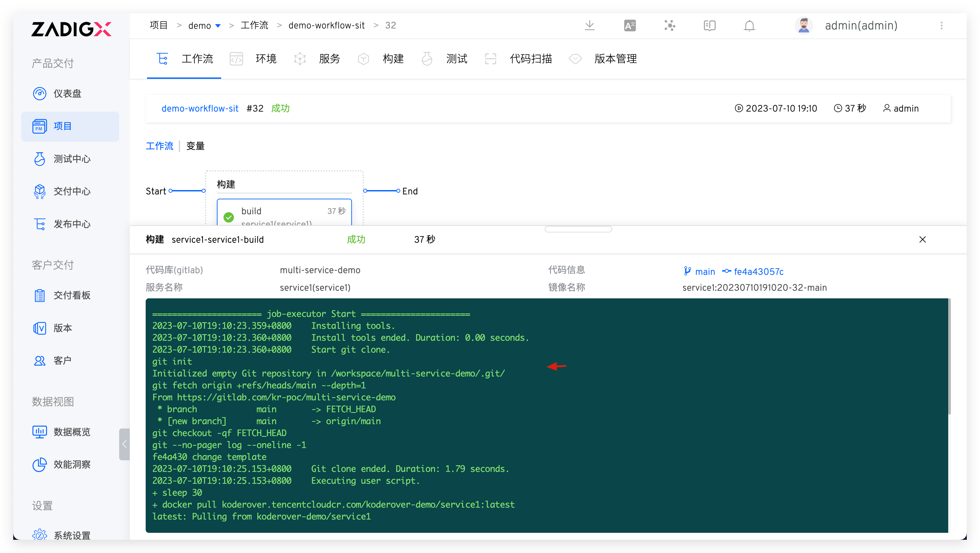
Task: Switch to the 环境 tab
Action: [266, 59]
